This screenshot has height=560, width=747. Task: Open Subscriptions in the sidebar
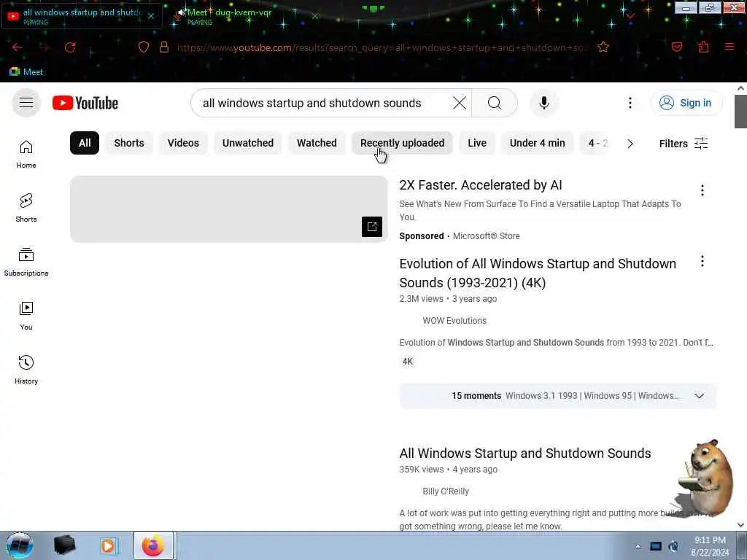pos(26,262)
